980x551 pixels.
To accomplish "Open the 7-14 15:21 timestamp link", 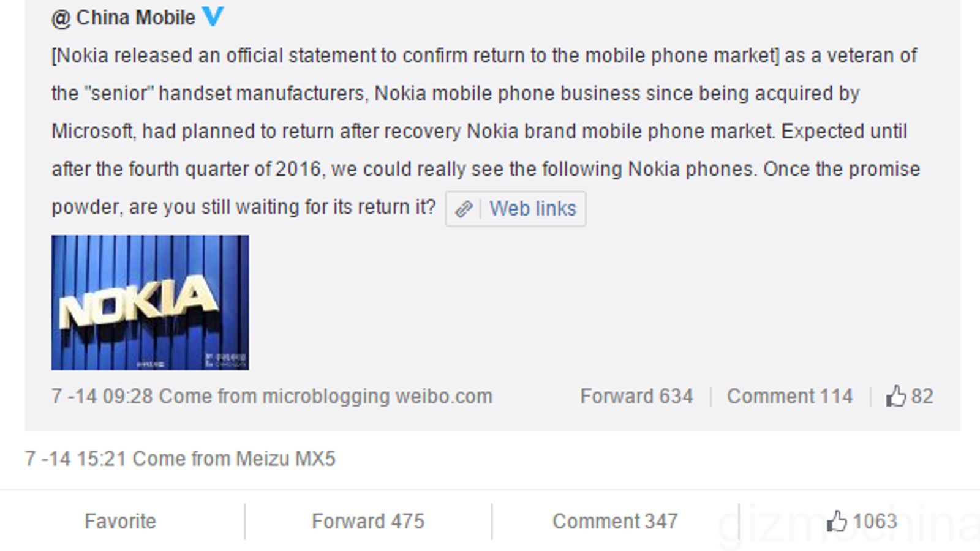I will 75,459.
